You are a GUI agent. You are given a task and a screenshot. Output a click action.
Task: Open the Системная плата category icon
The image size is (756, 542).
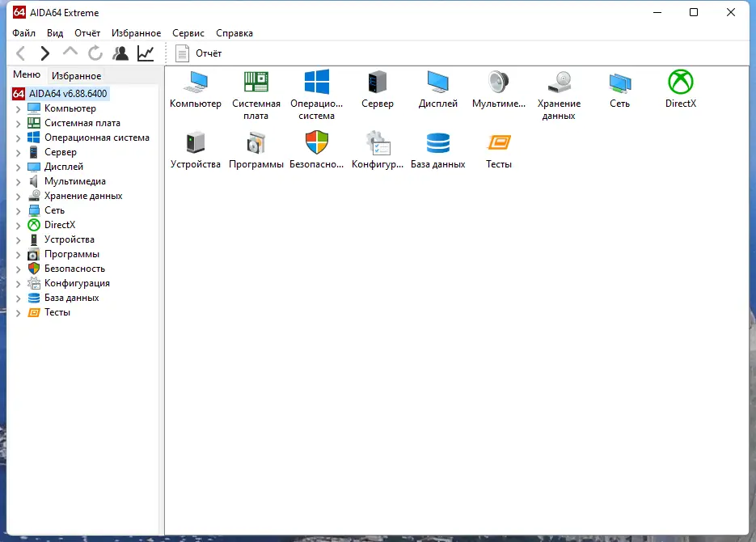pos(256,83)
